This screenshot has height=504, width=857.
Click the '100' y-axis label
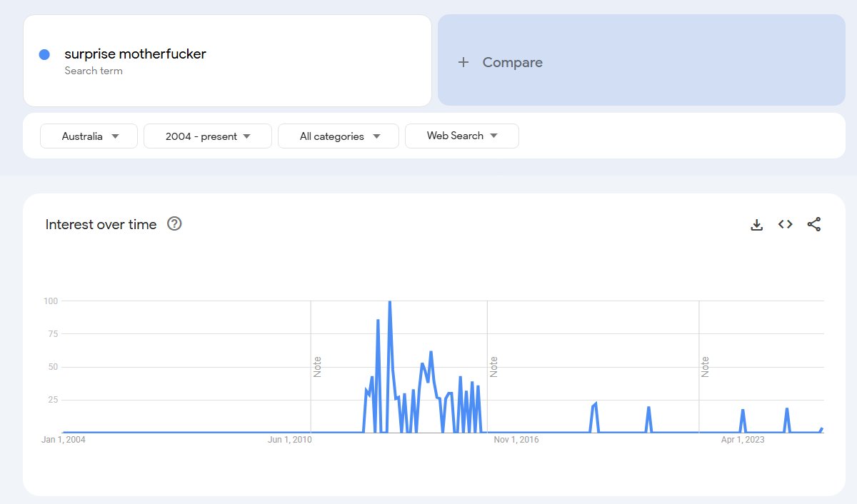click(50, 301)
